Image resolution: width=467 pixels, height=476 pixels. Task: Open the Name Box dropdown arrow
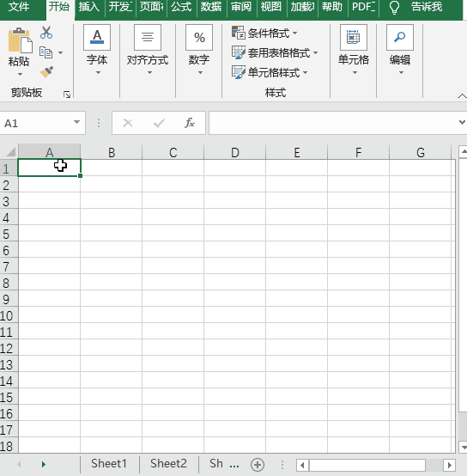[76, 122]
